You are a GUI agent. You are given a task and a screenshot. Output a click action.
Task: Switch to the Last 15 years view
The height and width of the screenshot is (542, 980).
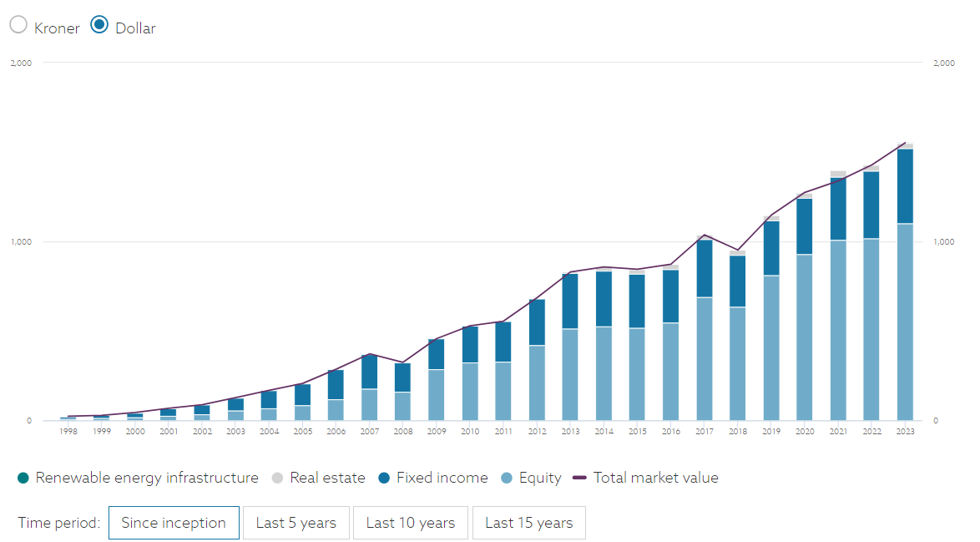(528, 522)
